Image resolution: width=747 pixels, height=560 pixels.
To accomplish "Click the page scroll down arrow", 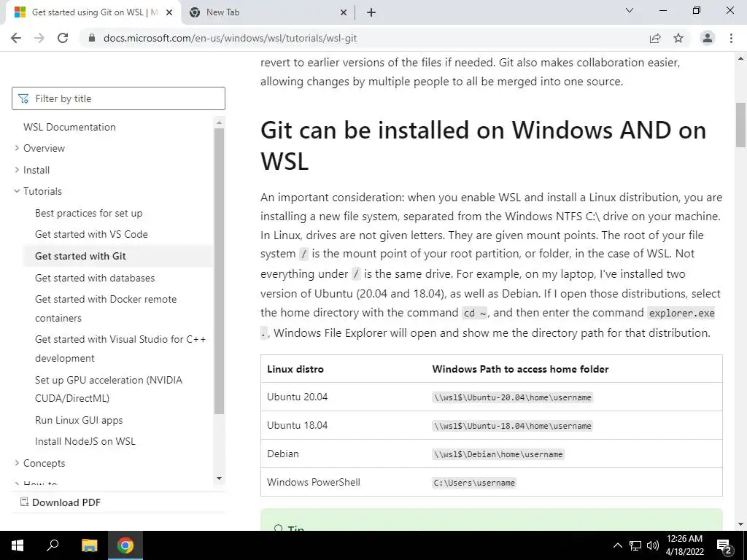I will [x=741, y=524].
